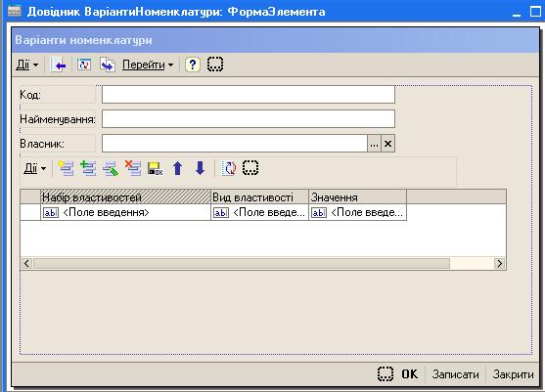This screenshot has width=545, height=392.
Task: Delete row with the red X icon
Action: (x=133, y=168)
